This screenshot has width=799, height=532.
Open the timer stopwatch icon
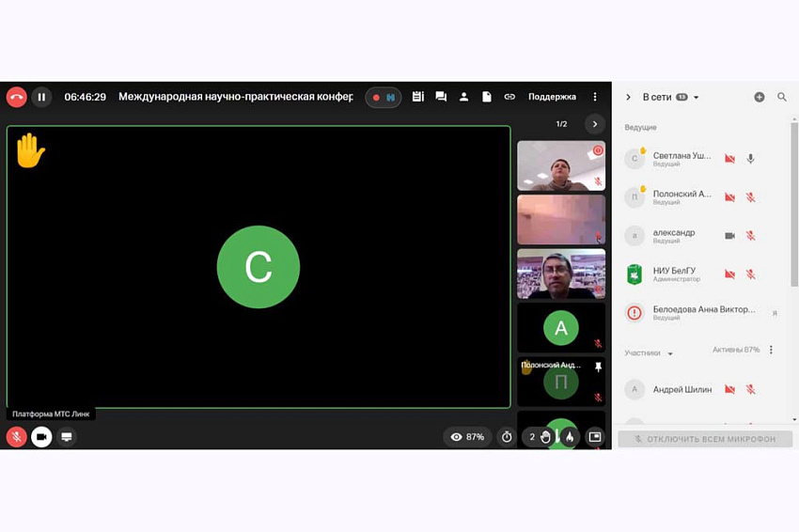pyautogui.click(x=508, y=437)
